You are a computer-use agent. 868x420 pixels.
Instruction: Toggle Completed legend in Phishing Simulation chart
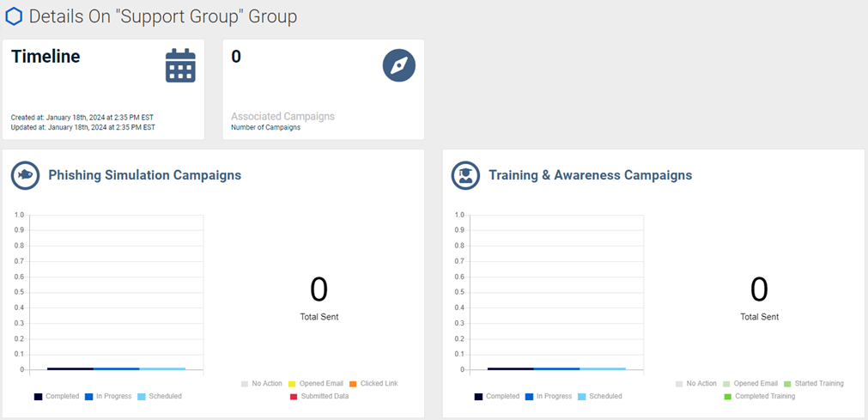[x=57, y=396]
